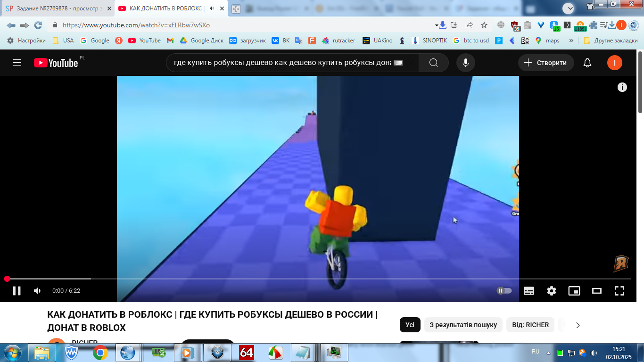Open the uBlock shield extension showing 39
Screen dimensions: 644x362
pyautogui.click(x=515, y=26)
